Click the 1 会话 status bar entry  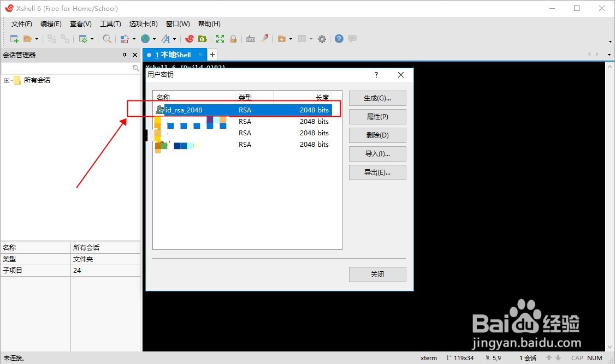(x=528, y=358)
